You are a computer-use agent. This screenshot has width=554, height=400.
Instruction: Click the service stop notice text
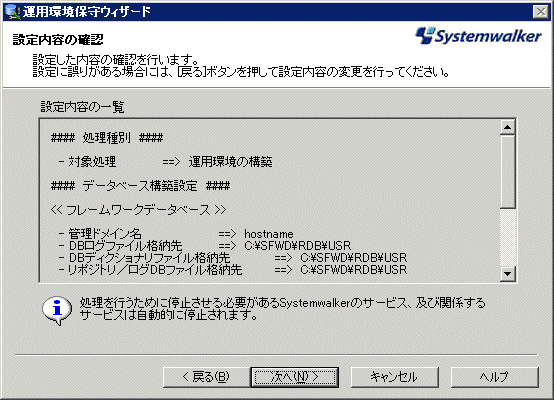pos(282,308)
